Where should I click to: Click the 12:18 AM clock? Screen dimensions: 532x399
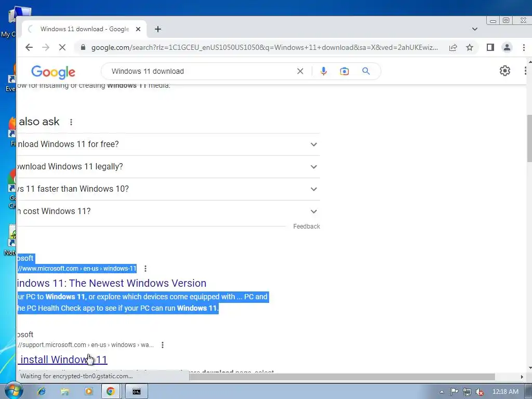point(505,392)
